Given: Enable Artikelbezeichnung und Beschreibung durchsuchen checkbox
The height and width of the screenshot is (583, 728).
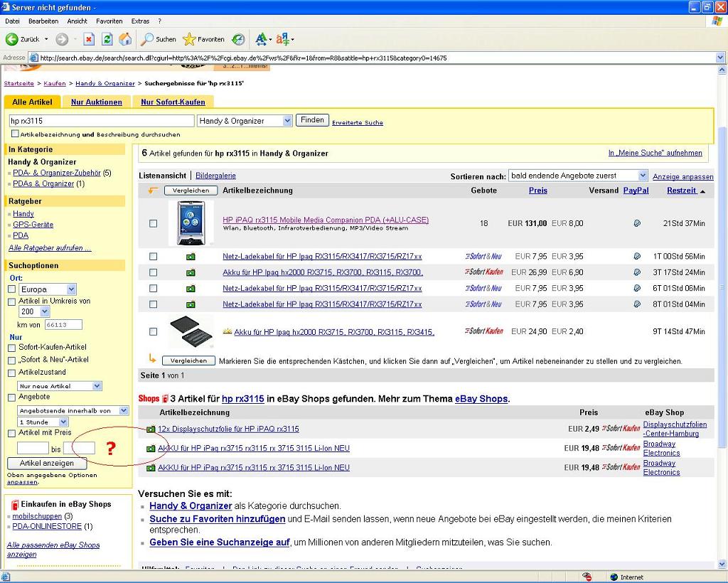Looking at the screenshot, I should (16, 134).
